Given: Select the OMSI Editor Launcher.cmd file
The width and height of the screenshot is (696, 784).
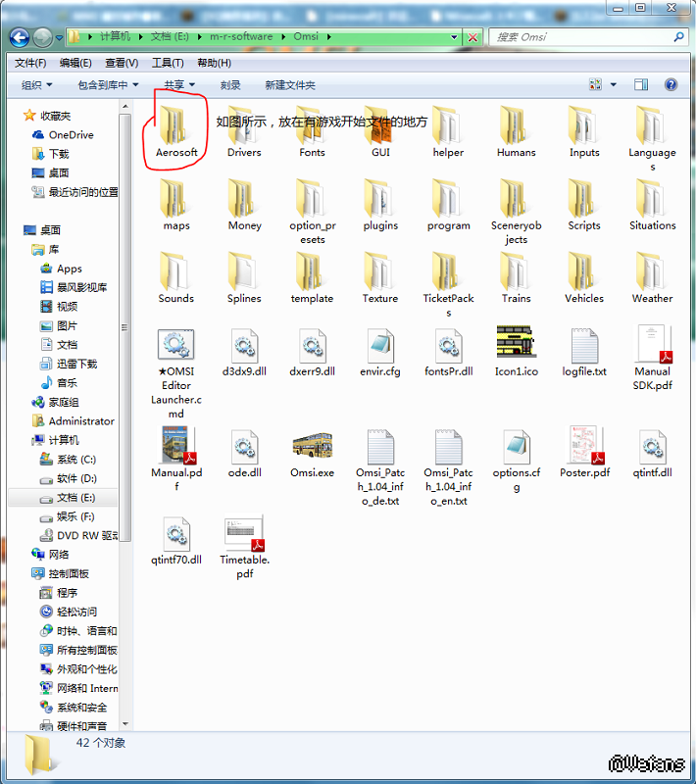Looking at the screenshot, I should click(176, 373).
